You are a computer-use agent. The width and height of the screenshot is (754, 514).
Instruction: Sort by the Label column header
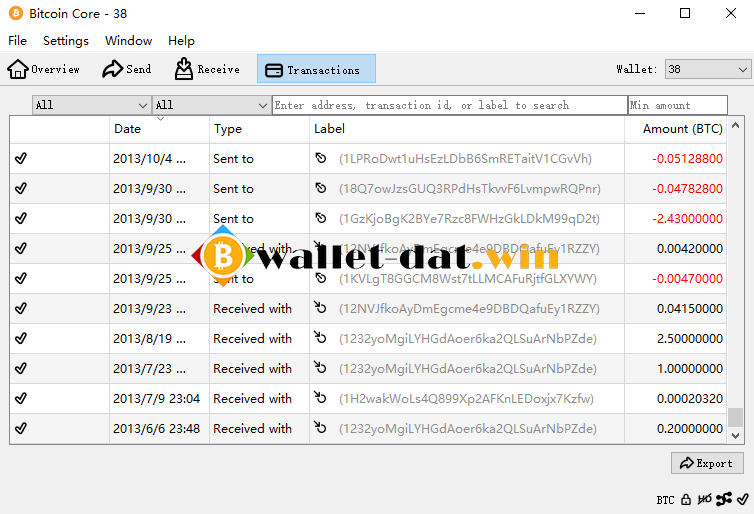[x=467, y=129]
